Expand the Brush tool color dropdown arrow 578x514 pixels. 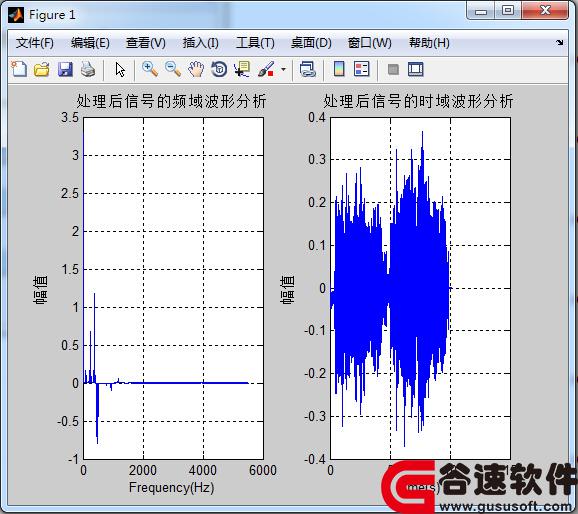click(283, 69)
